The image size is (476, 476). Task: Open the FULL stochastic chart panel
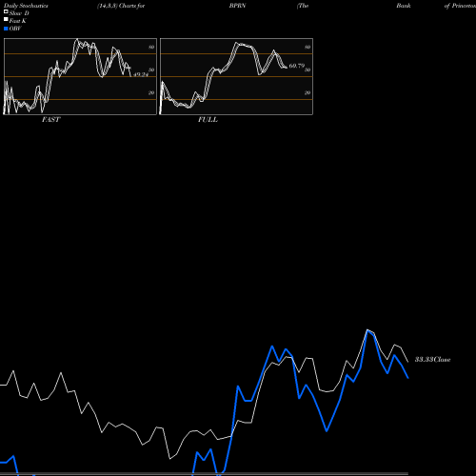[x=236, y=76]
